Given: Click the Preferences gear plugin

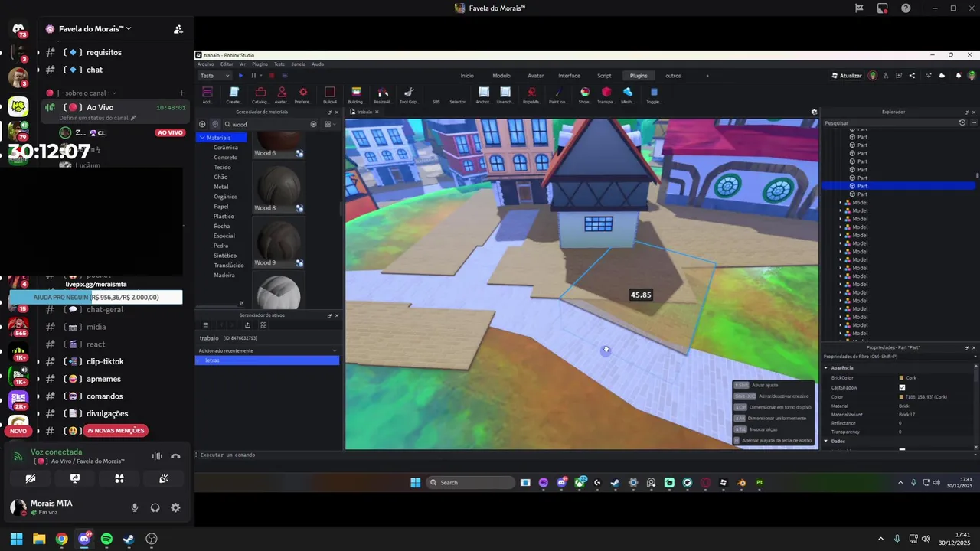Looking at the screenshot, I should click(303, 93).
